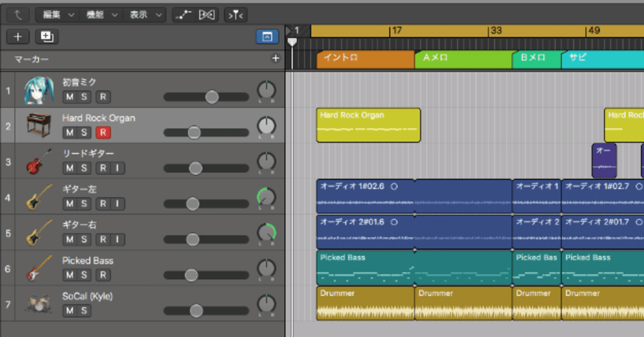This screenshot has height=337, width=644.
Task: Enable input monitoring on リードギター track
Action: pyautogui.click(x=118, y=168)
